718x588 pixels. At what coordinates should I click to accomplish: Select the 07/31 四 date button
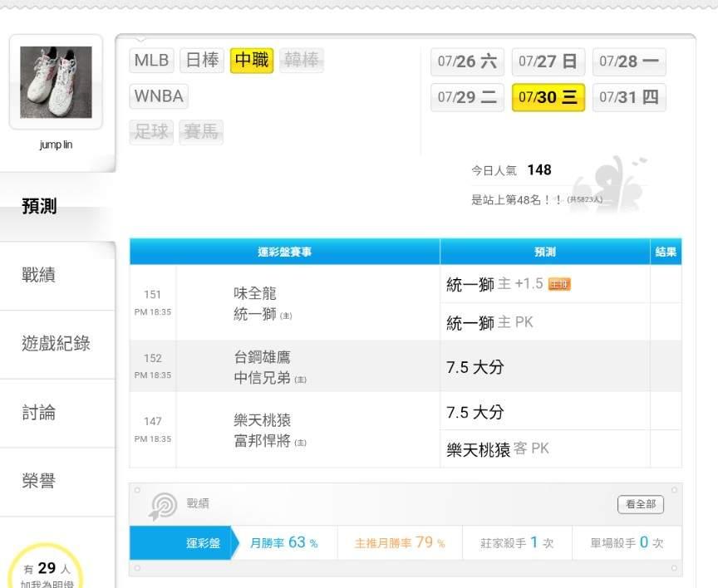pyautogui.click(x=628, y=97)
